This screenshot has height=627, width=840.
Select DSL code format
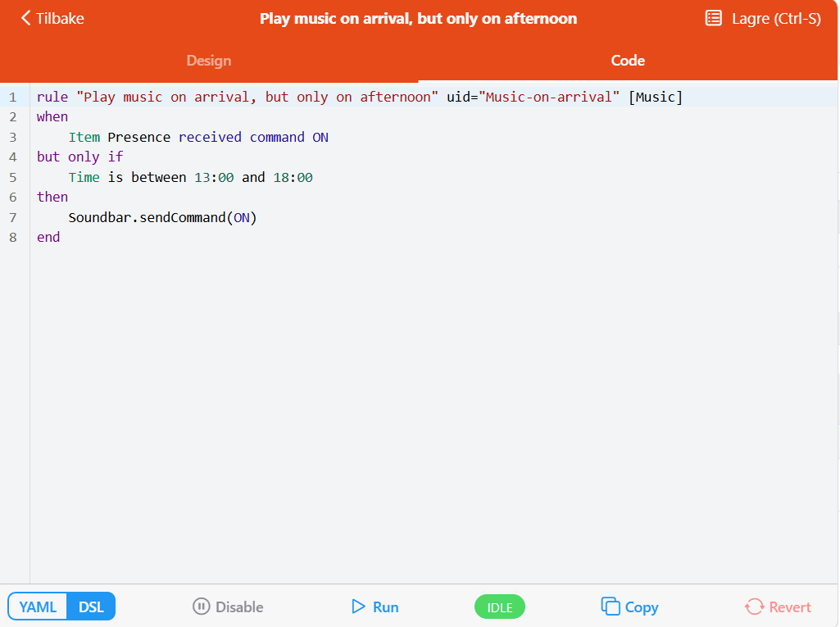click(x=91, y=607)
